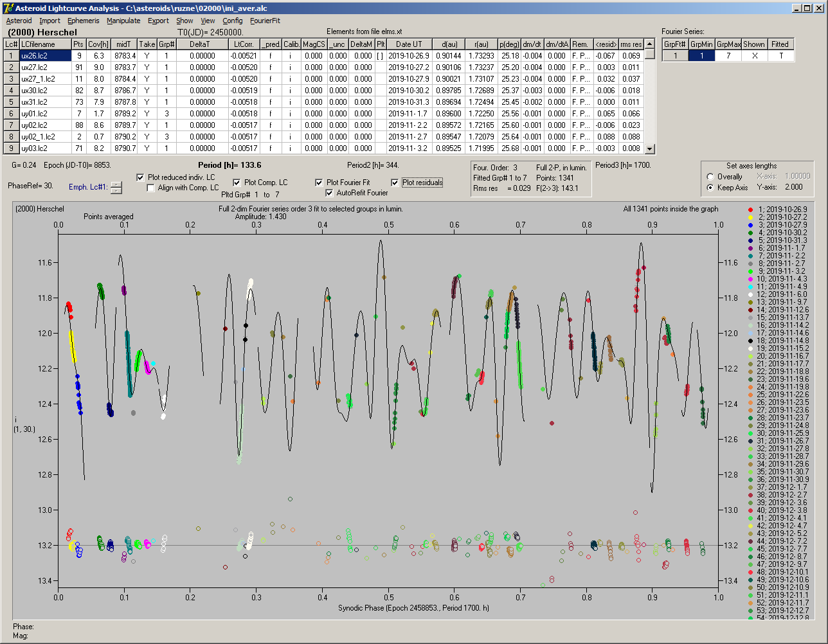Open the Manipulate menu

tap(123, 21)
